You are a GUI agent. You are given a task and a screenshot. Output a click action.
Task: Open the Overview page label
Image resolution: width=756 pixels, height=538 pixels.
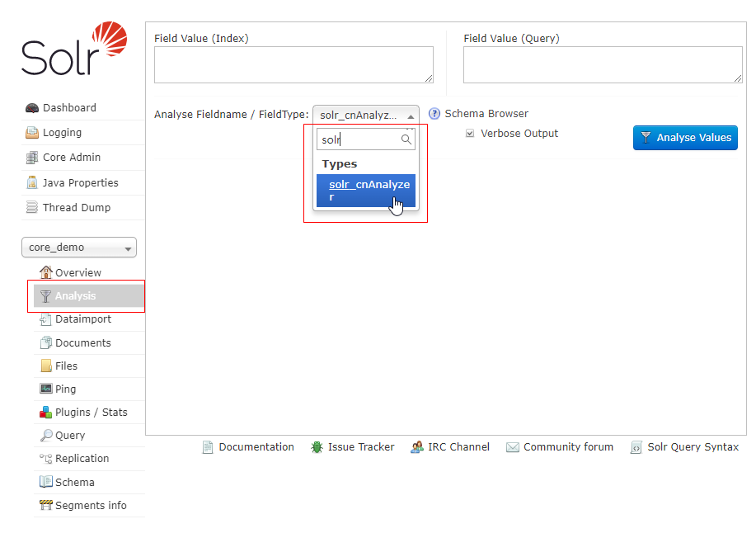78,273
